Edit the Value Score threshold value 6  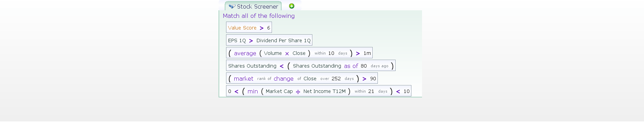pyautogui.click(x=269, y=28)
